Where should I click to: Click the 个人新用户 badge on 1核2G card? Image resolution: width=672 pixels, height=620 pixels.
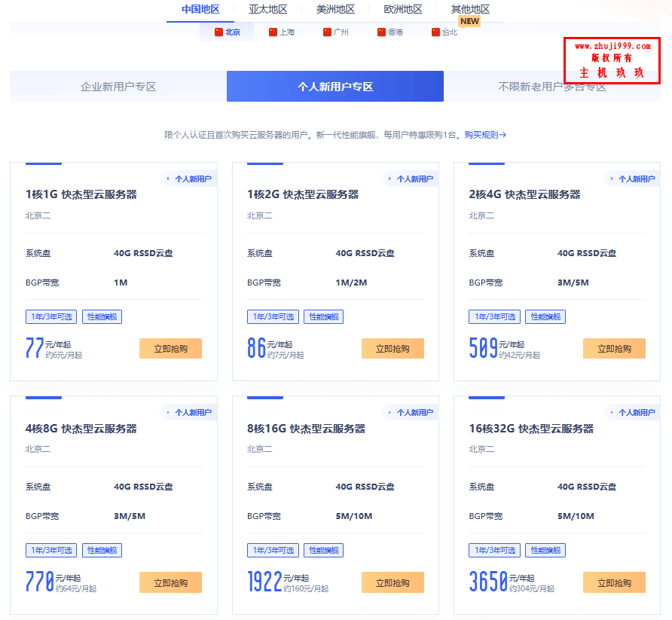[x=411, y=179]
